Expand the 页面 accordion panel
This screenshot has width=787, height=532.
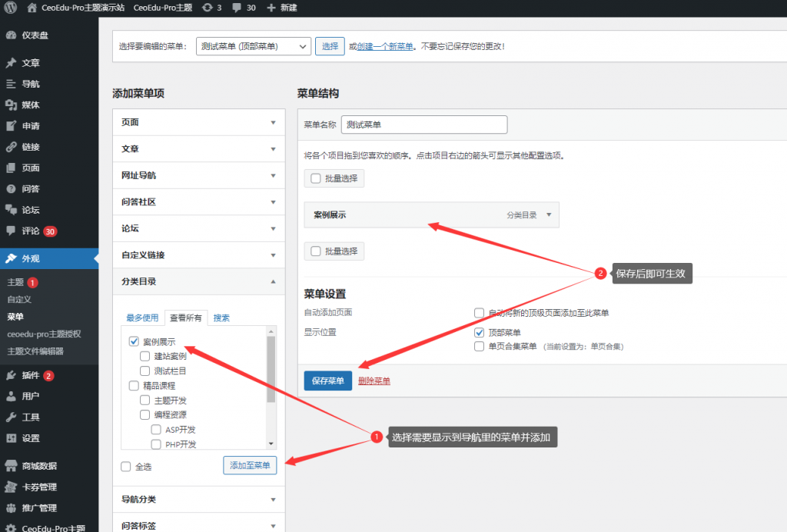[198, 122]
